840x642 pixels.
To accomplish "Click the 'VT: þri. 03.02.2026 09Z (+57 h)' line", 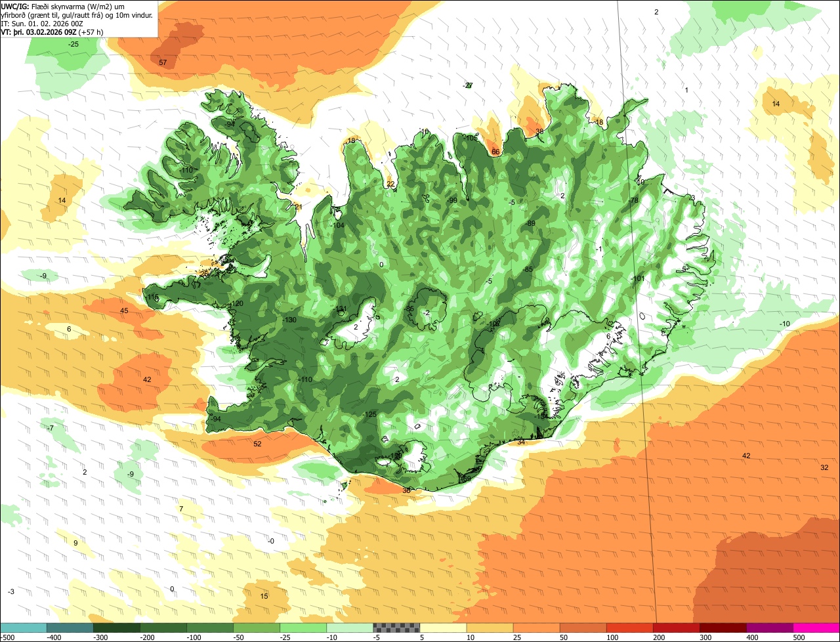I will click(52, 32).
